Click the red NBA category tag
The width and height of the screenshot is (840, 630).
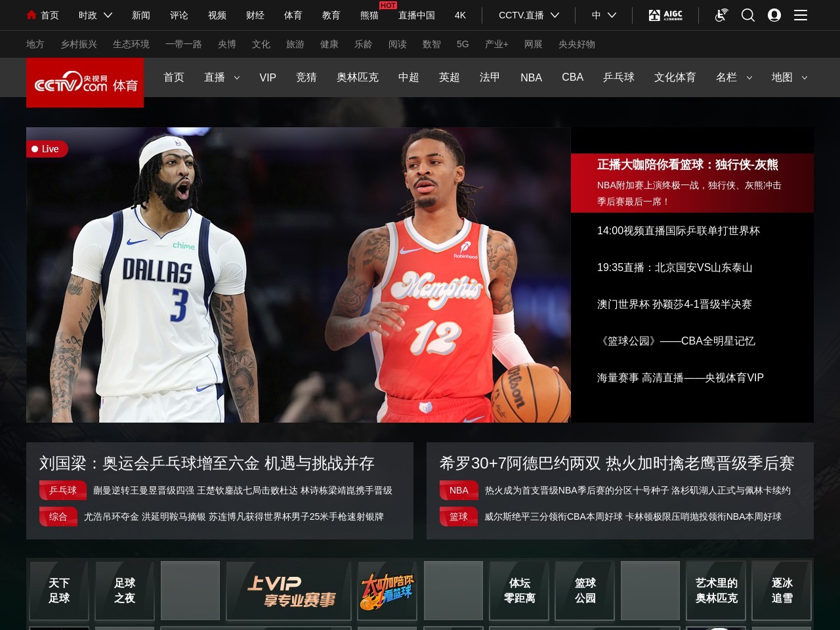[x=459, y=490]
